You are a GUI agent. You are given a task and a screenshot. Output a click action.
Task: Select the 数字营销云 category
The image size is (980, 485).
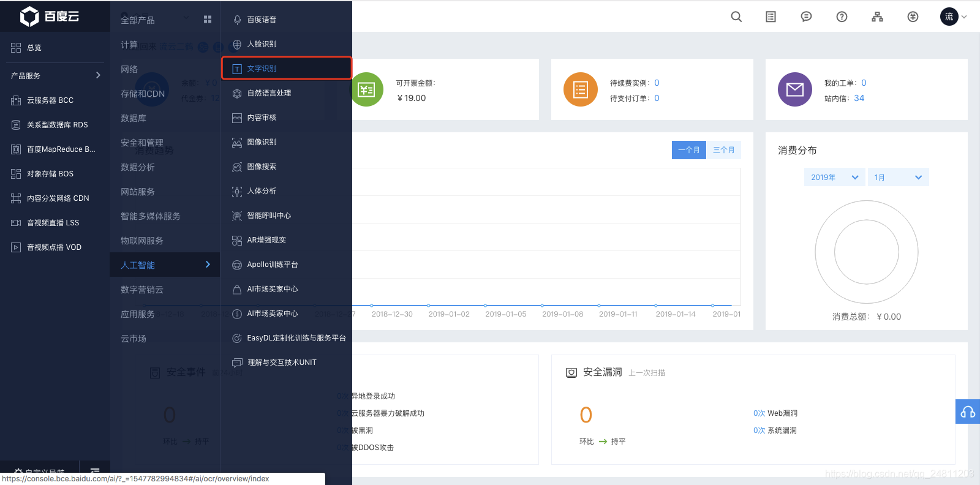[x=165, y=290]
